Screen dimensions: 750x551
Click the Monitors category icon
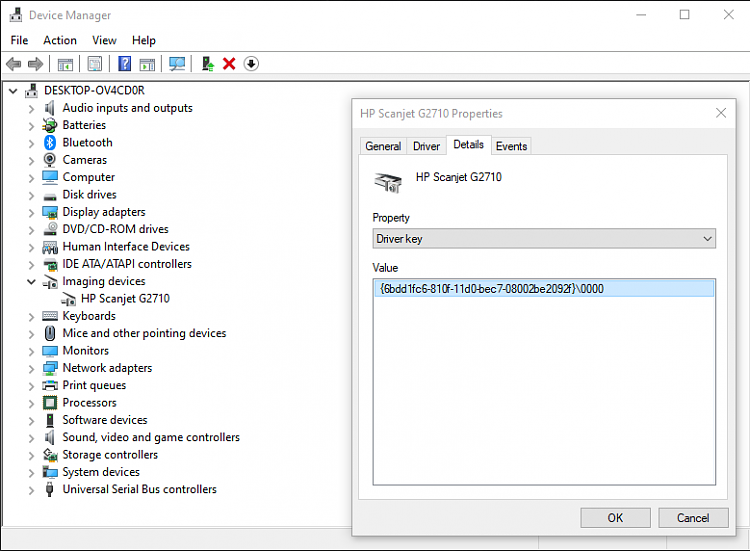point(50,351)
